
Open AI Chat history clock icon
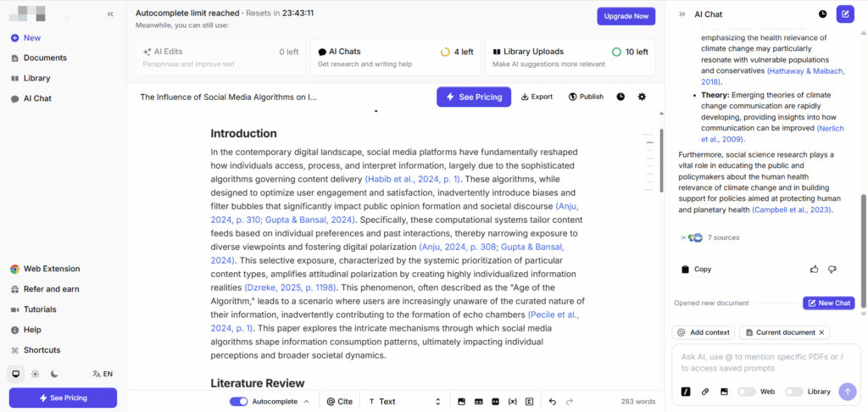822,14
